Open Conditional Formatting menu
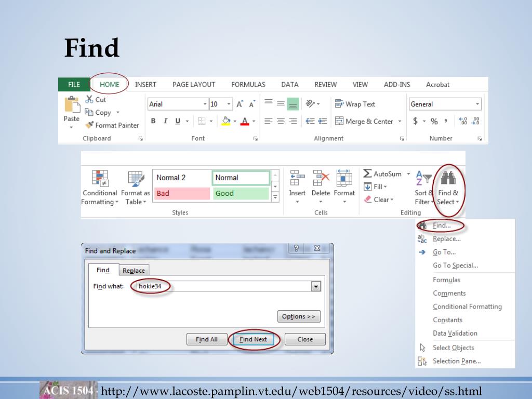This screenshot has height=399, width=532. point(100,188)
